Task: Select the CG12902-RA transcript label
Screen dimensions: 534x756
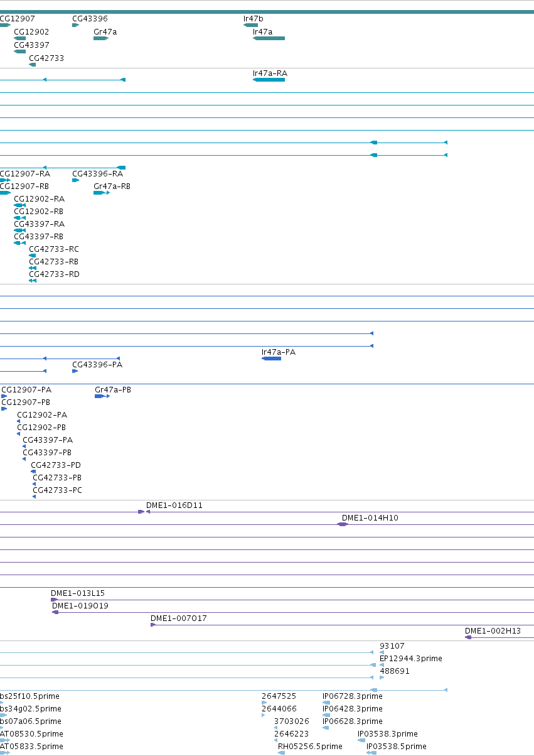Action: pos(39,198)
